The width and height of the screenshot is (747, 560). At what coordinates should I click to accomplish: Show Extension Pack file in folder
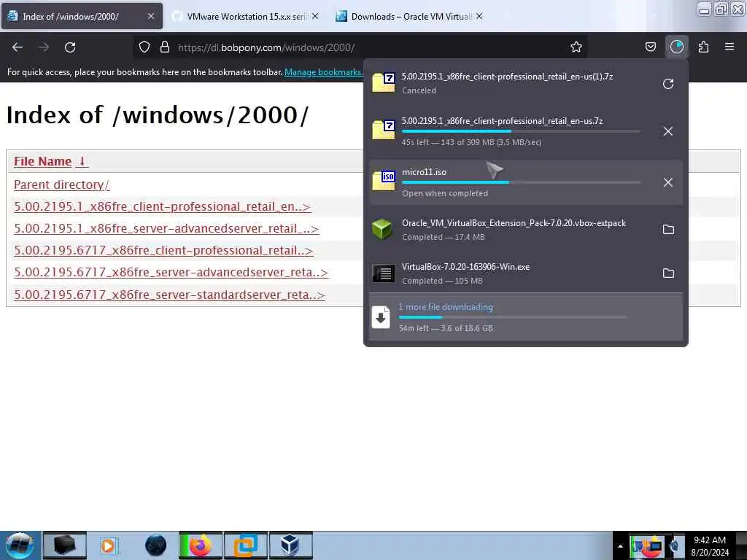click(668, 230)
